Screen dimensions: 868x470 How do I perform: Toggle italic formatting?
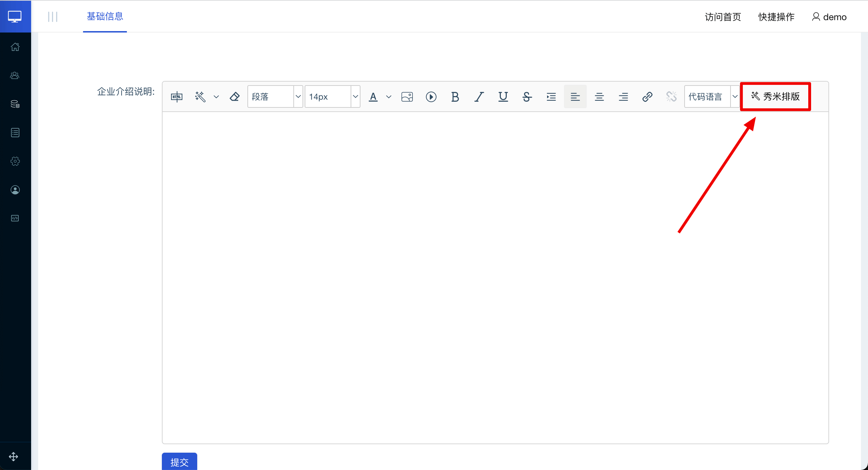click(x=479, y=97)
